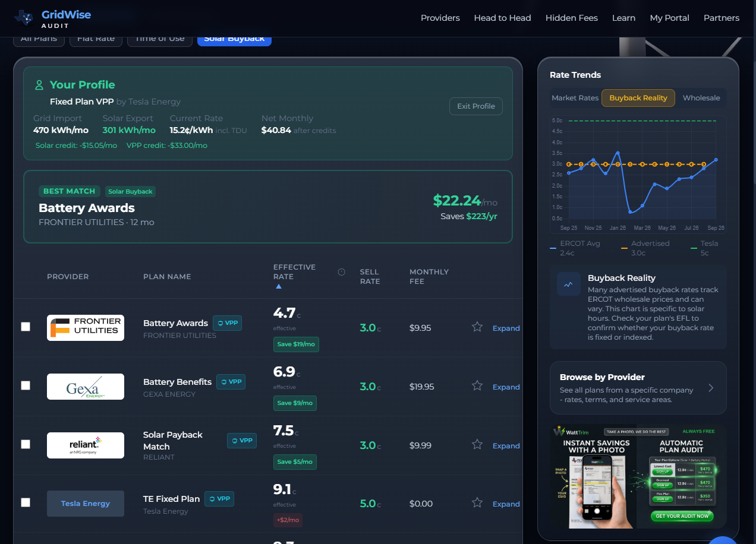The image size is (756, 544).
Task: Sort by Provider column header
Action: 68,277
